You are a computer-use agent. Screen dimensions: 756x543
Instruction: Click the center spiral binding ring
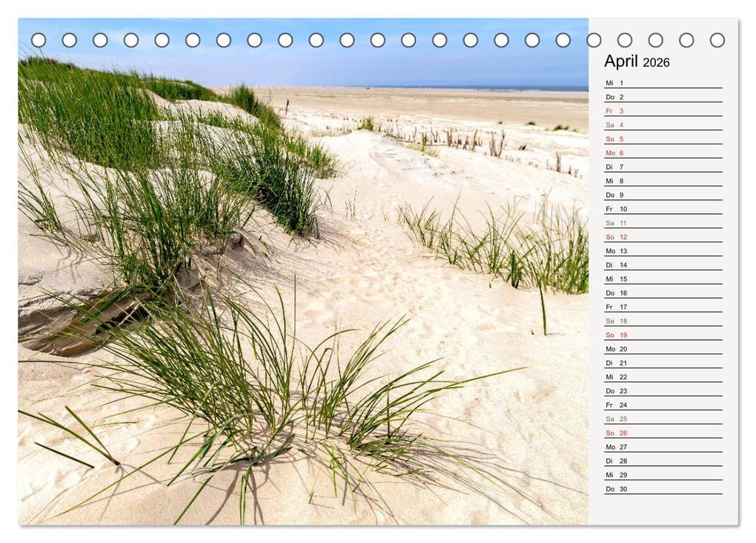click(x=377, y=39)
